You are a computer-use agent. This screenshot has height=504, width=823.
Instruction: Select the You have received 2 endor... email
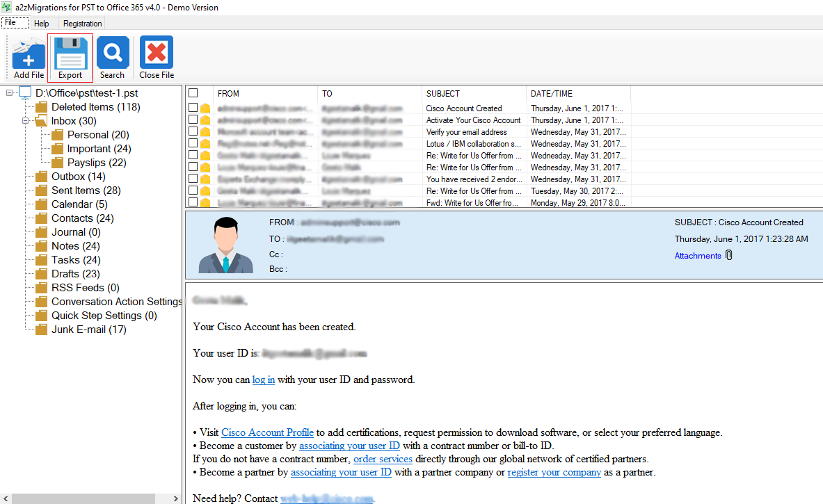point(474,179)
